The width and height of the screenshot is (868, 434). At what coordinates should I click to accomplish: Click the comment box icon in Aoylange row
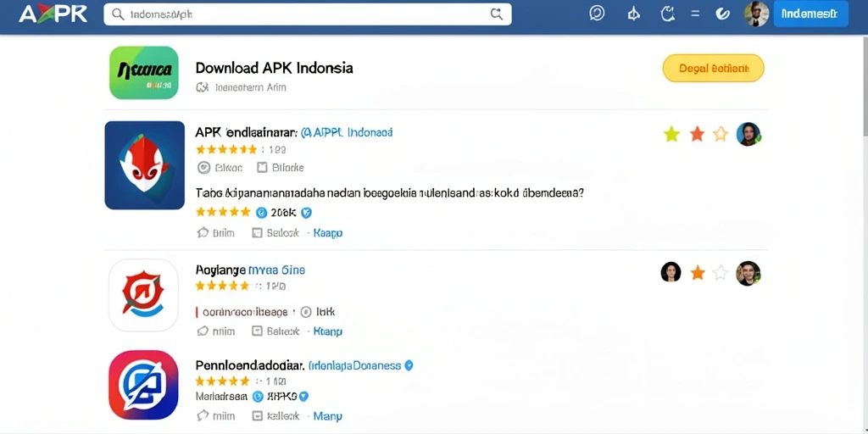click(257, 331)
